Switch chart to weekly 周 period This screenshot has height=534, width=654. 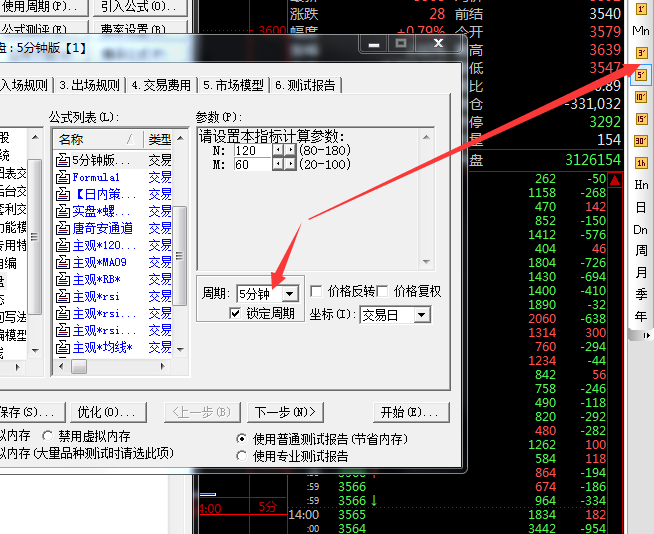pyautogui.click(x=641, y=251)
